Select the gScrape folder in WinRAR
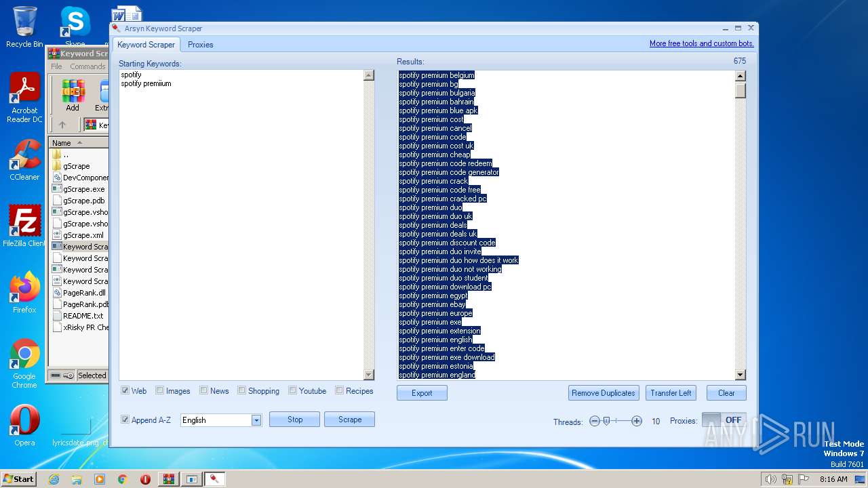This screenshot has width=868, height=488. click(76, 166)
